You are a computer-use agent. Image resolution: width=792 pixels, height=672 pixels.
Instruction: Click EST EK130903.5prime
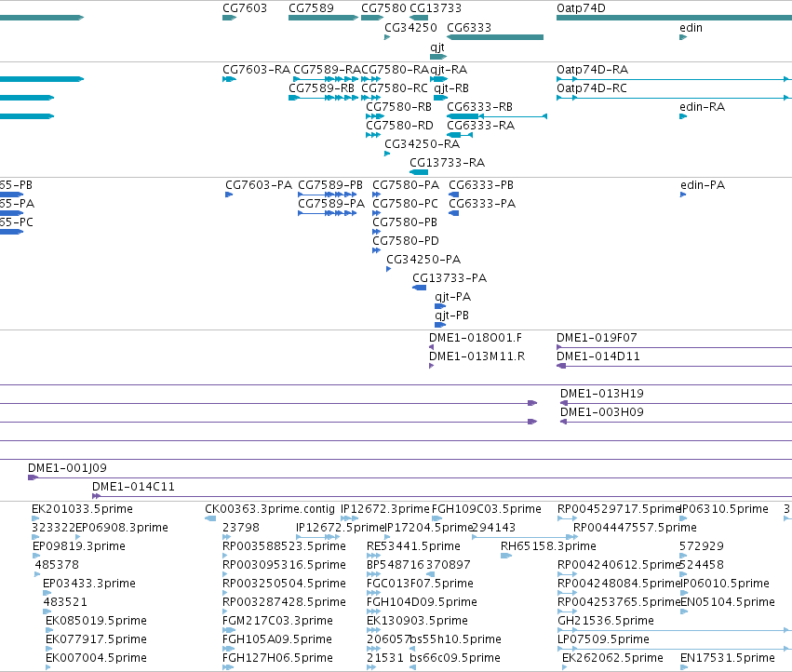coord(417,621)
